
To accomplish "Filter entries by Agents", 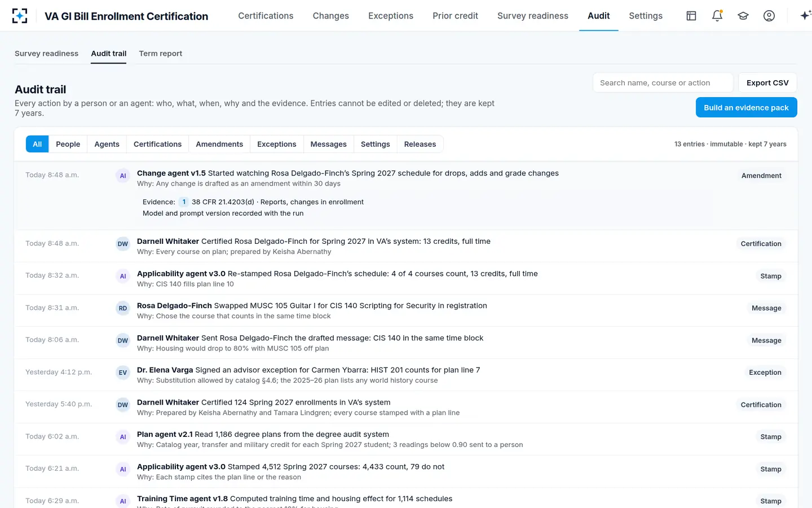I will click(107, 144).
